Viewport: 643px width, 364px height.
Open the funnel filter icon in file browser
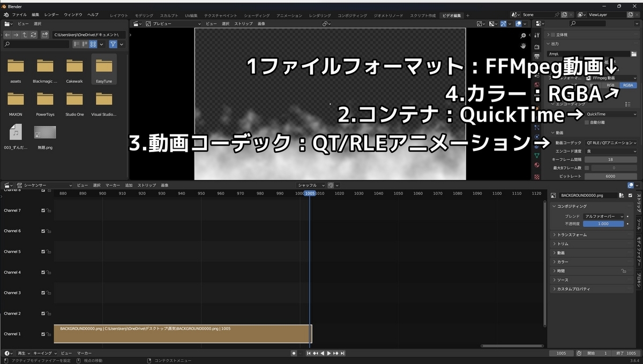tap(113, 44)
